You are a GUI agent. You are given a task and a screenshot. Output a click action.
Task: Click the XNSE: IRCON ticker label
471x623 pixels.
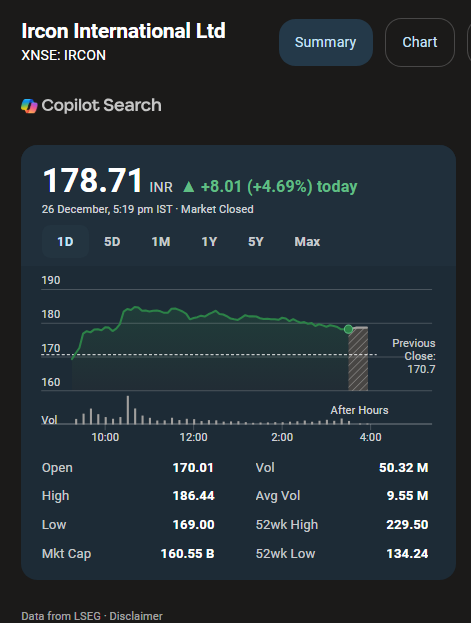tap(64, 55)
